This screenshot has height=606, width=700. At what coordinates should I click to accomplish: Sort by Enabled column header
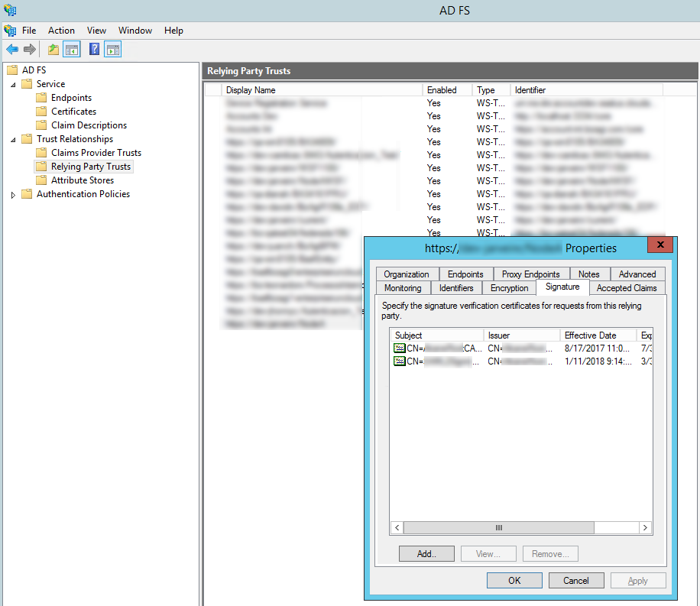447,90
